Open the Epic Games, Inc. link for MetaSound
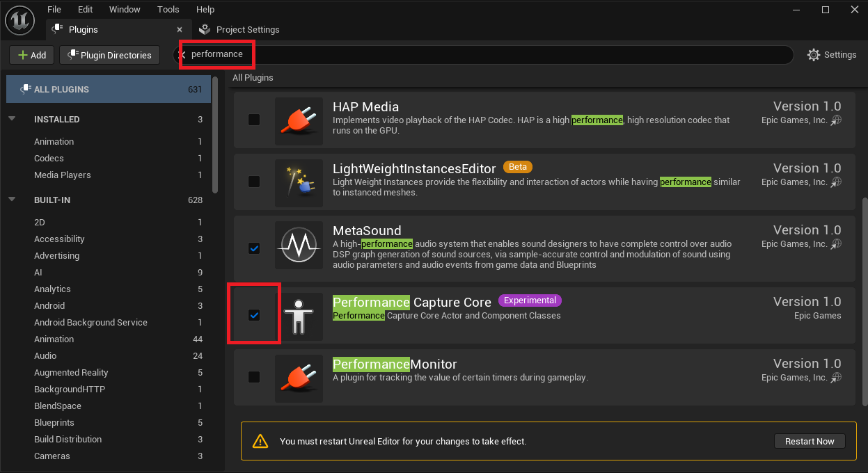Image resolution: width=868 pixels, height=473 pixels. coord(801,244)
